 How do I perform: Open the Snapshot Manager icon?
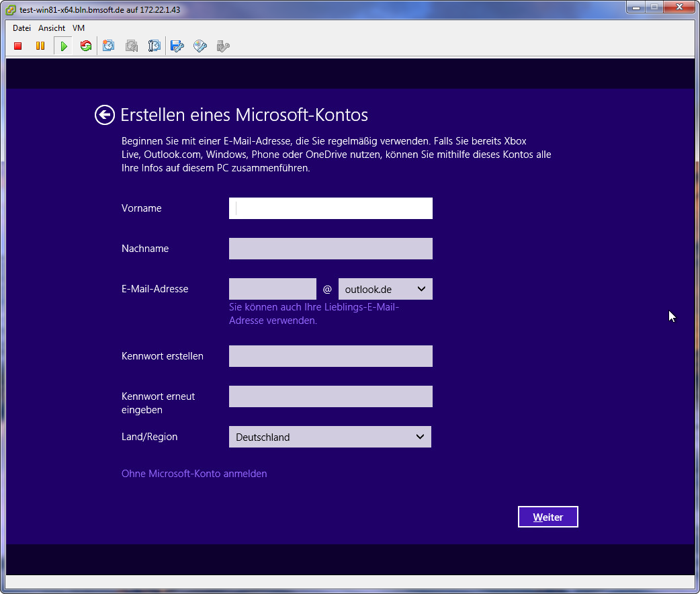(x=154, y=46)
